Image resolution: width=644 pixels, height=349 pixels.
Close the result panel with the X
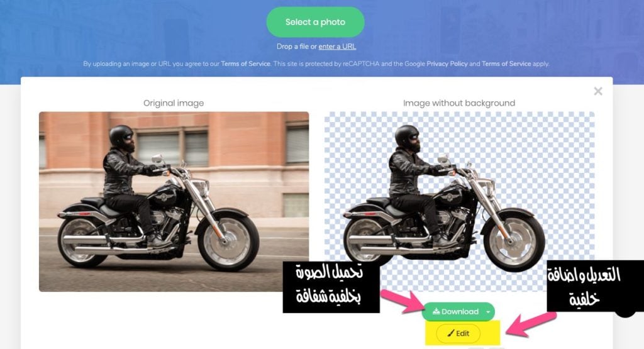coord(598,91)
